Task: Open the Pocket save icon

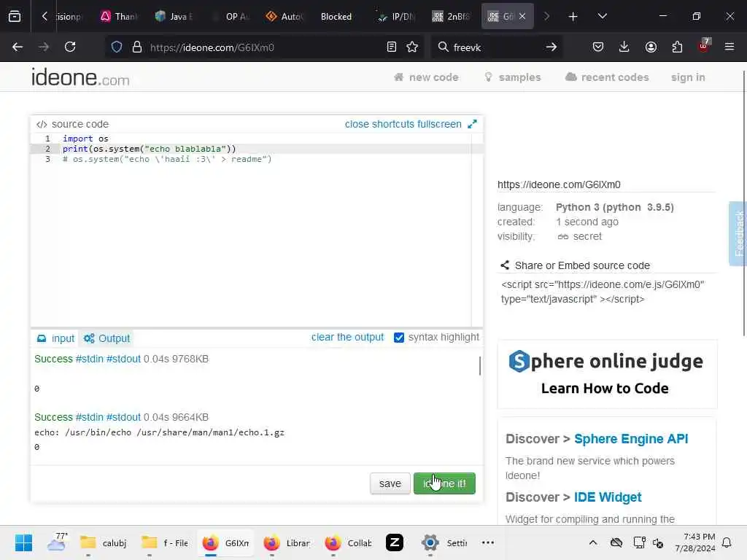Action: point(598,47)
